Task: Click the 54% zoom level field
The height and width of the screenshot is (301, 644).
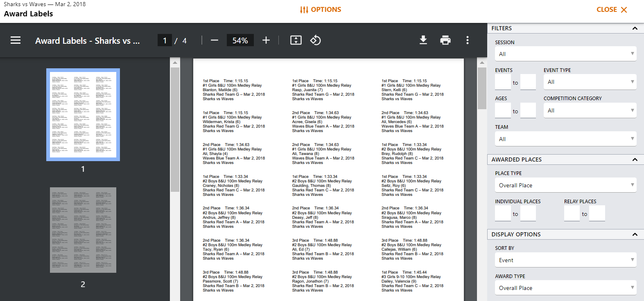Action: pyautogui.click(x=240, y=40)
